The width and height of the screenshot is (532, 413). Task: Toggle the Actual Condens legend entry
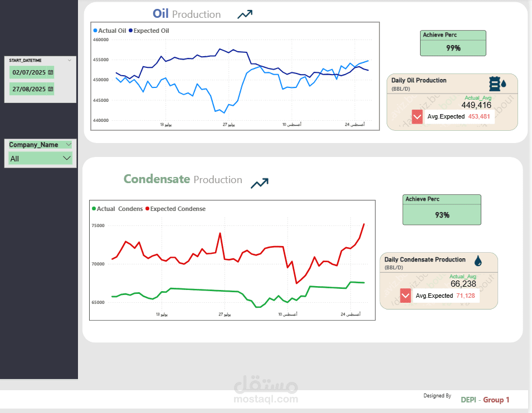(118, 209)
